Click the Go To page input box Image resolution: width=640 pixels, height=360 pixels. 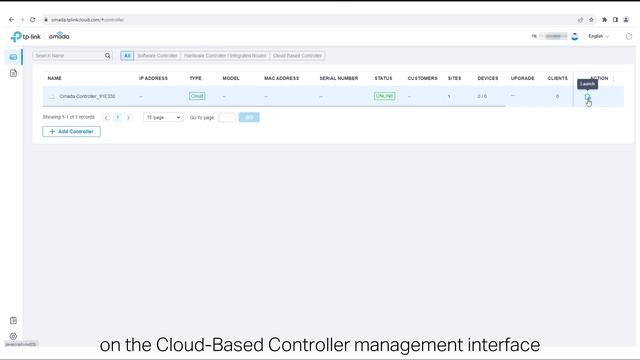[227, 118]
